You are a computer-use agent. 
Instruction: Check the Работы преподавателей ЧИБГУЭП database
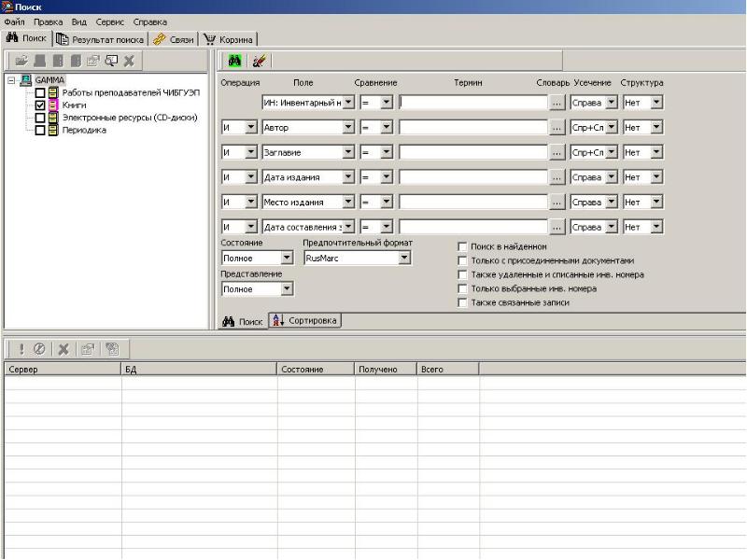(x=40, y=92)
